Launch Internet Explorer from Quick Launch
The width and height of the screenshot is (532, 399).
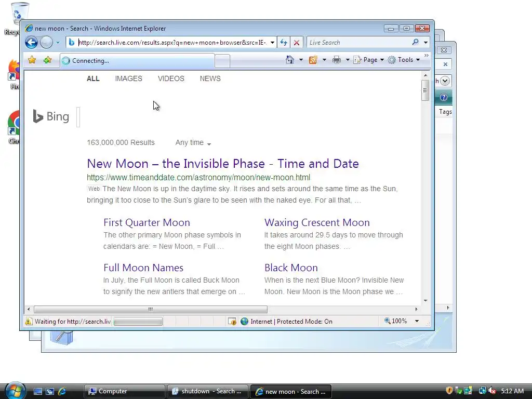click(x=62, y=391)
